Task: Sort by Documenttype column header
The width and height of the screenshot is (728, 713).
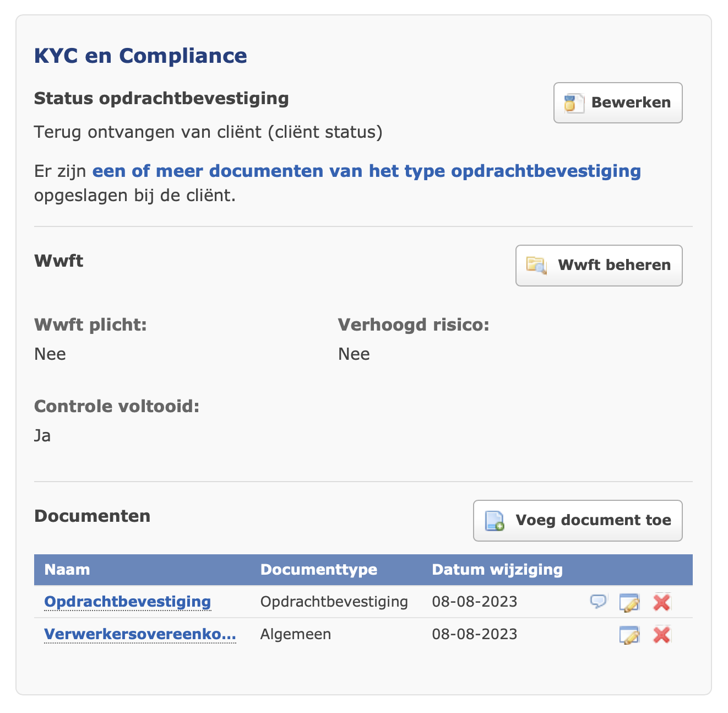Action: click(319, 569)
